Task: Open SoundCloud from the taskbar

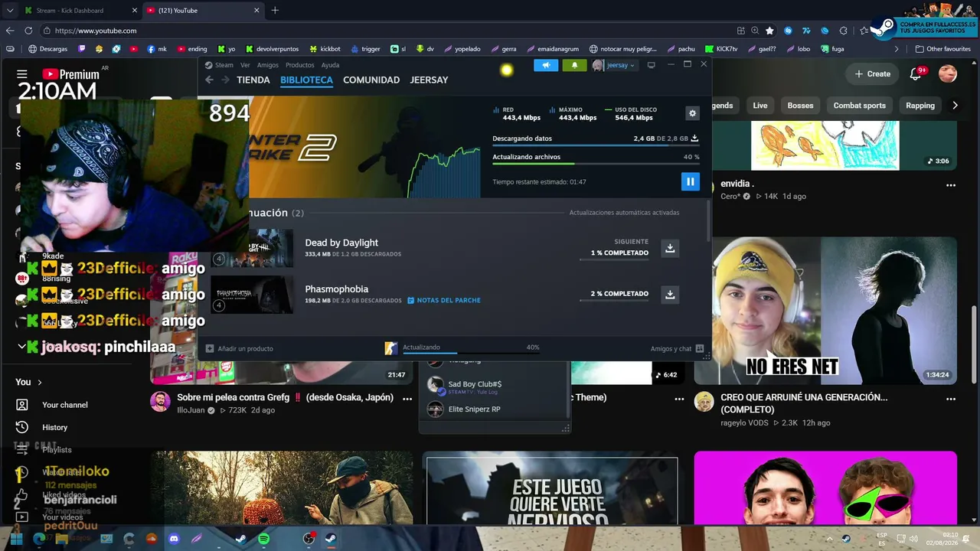Action: pos(152,539)
